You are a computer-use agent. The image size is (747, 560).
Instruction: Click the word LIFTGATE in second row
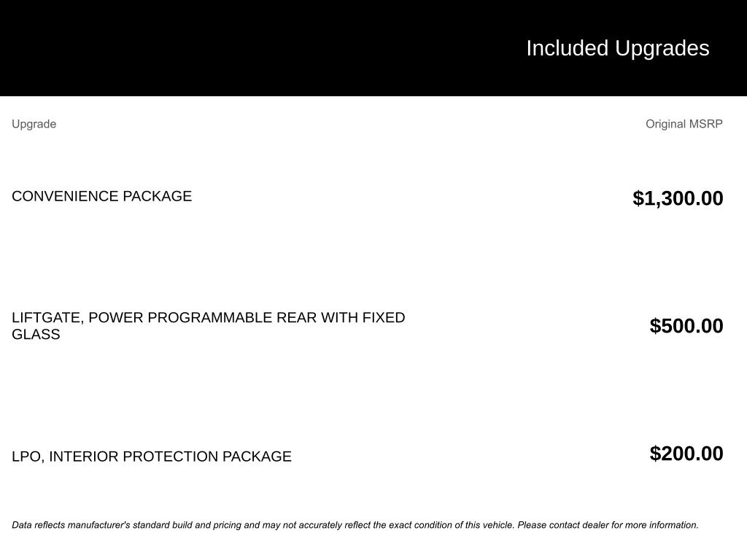pos(47,318)
